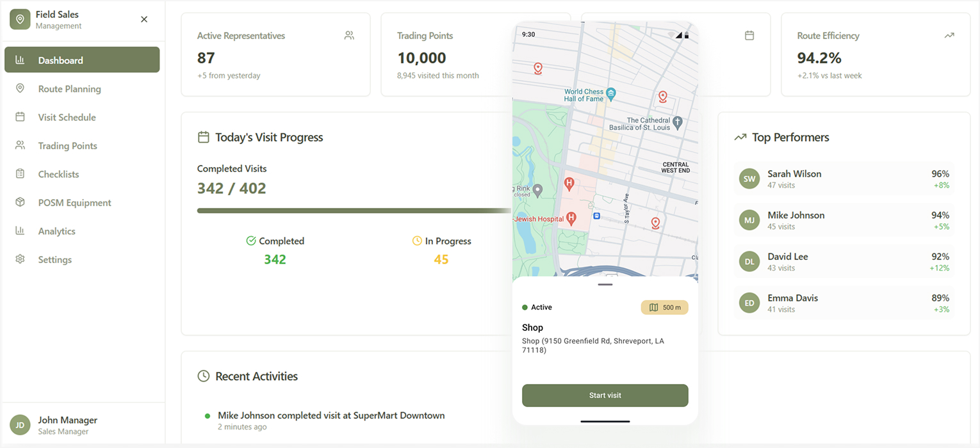Click the Settings gear icon
980x448 pixels.
coord(20,259)
